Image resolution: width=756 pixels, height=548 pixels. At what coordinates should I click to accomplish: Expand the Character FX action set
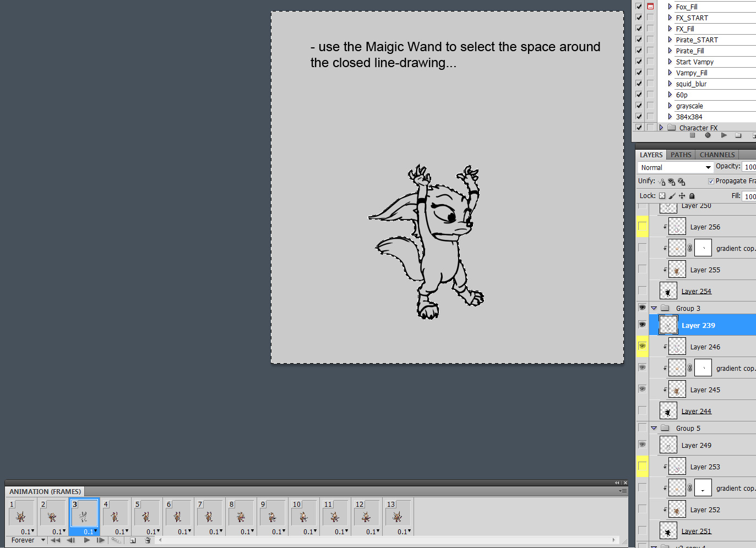[661, 128]
